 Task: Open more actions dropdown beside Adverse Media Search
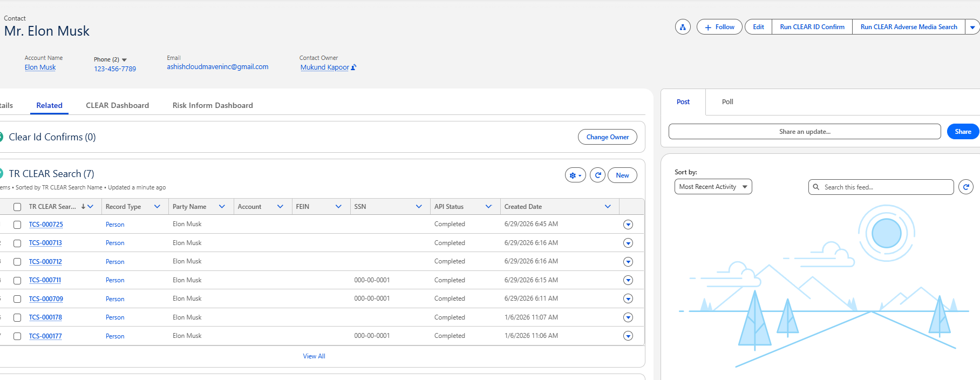(972, 27)
